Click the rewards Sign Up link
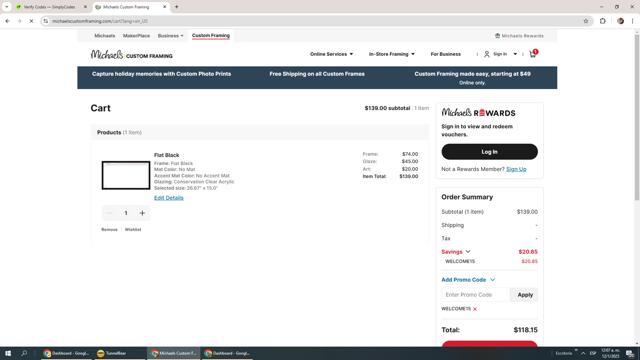640x360 pixels. (516, 169)
